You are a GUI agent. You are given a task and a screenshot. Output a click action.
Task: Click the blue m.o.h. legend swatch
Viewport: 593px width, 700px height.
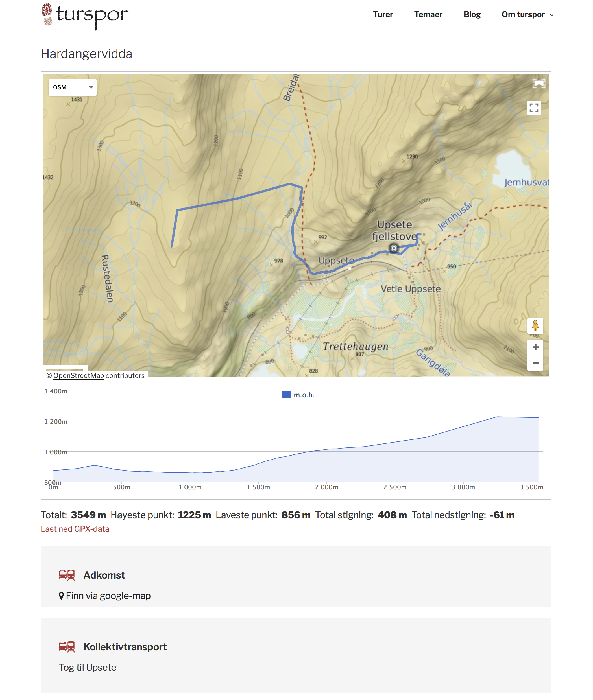(x=286, y=395)
